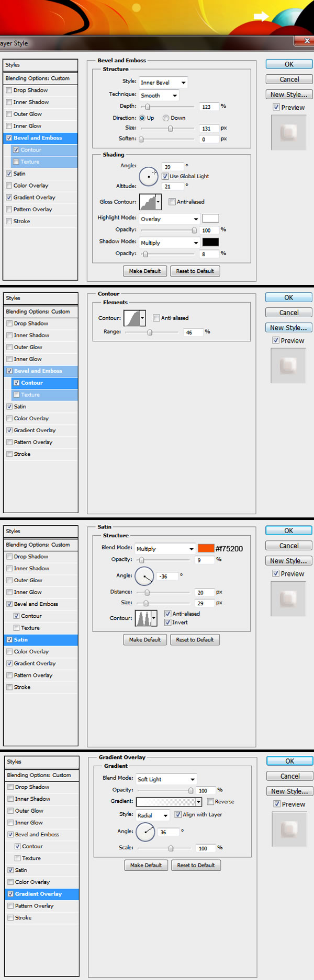
Task: Click the style preview thumbnail in Satin dialog
Action: (x=288, y=599)
